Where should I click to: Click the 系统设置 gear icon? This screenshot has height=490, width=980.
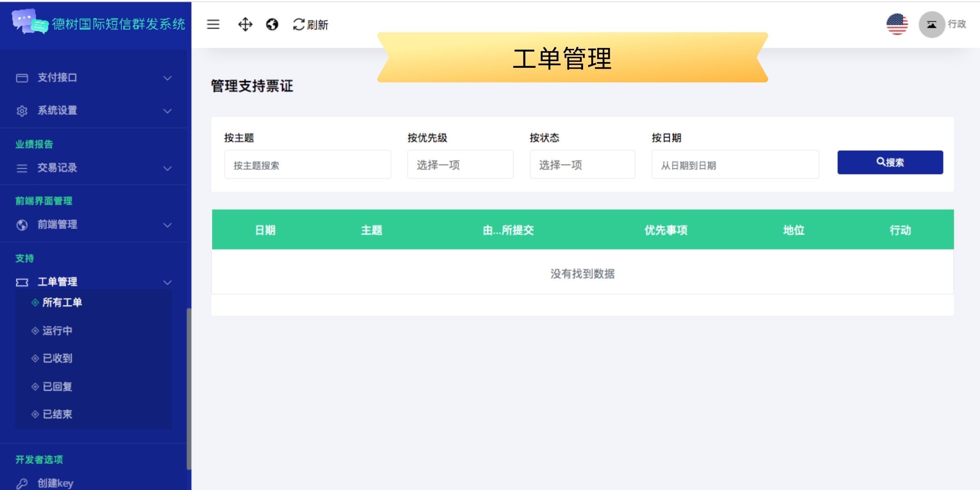point(22,111)
